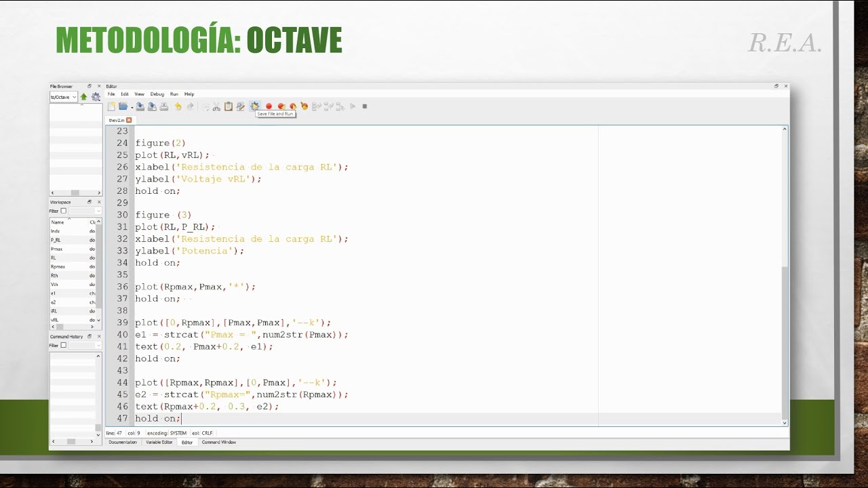
Task: Undock the Editor panel
Action: pyautogui.click(x=776, y=86)
